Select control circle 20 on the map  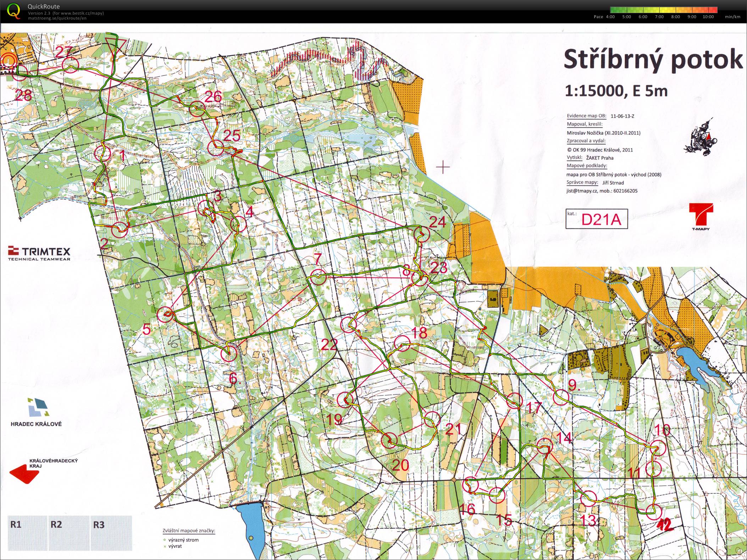tap(389, 440)
